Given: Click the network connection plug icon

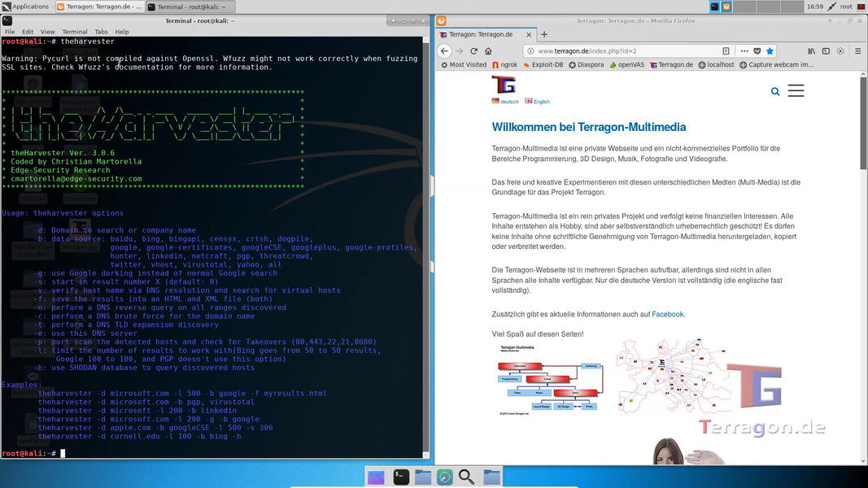Looking at the screenshot, I should 832,7.
